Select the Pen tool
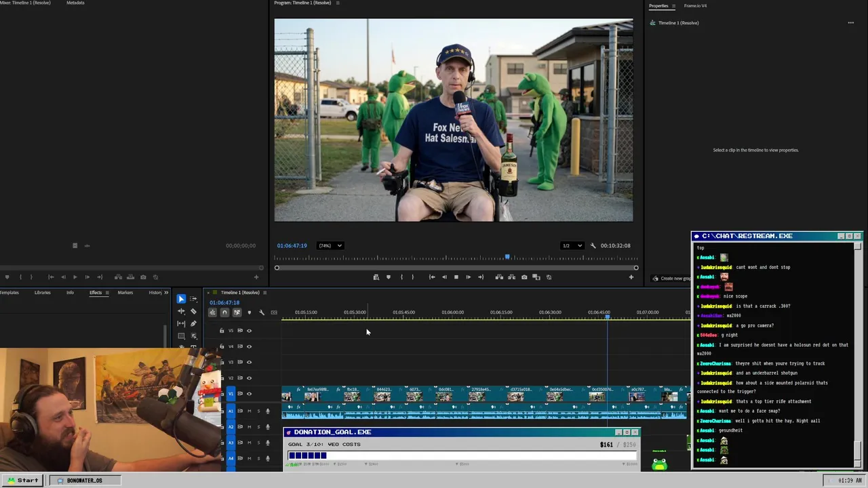 coord(193,323)
